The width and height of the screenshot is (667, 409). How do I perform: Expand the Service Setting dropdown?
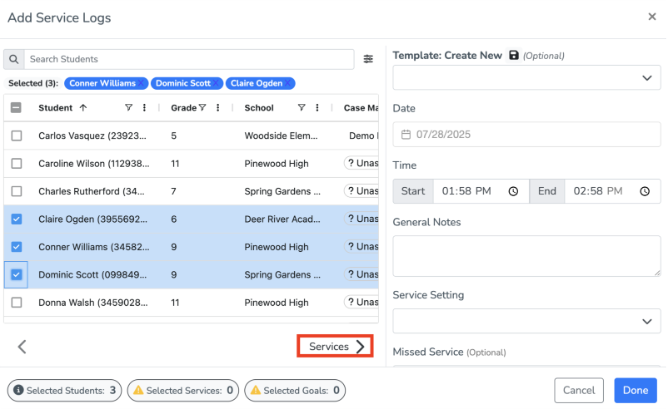coord(526,321)
